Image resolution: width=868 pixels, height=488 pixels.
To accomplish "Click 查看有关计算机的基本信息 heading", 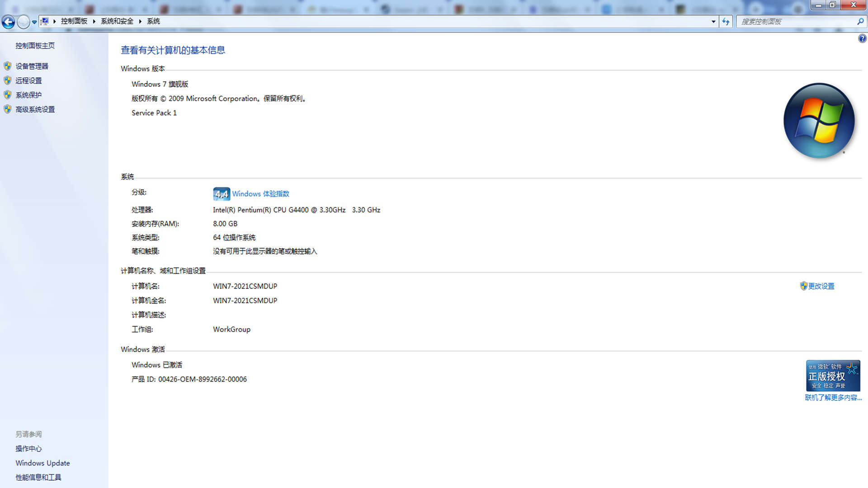I will [x=173, y=50].
